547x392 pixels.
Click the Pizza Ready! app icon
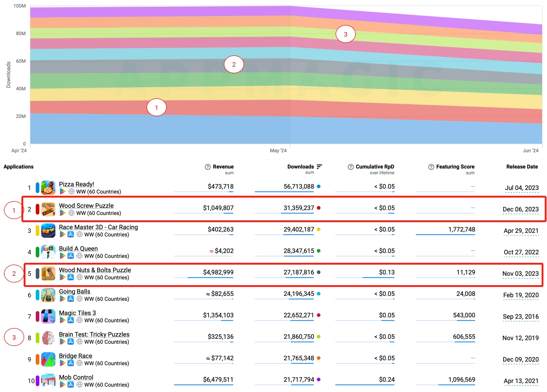(x=48, y=188)
